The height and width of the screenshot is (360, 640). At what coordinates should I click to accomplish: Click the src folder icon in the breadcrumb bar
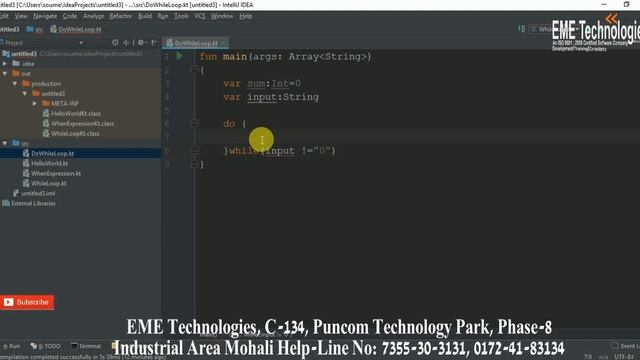click(30, 29)
